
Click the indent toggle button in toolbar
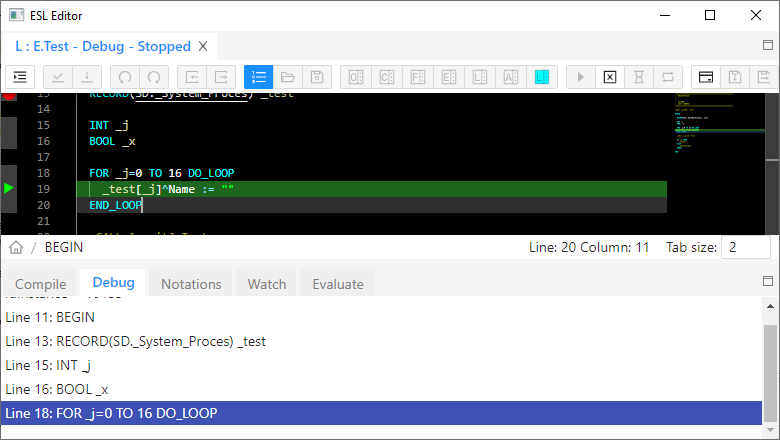(x=21, y=77)
